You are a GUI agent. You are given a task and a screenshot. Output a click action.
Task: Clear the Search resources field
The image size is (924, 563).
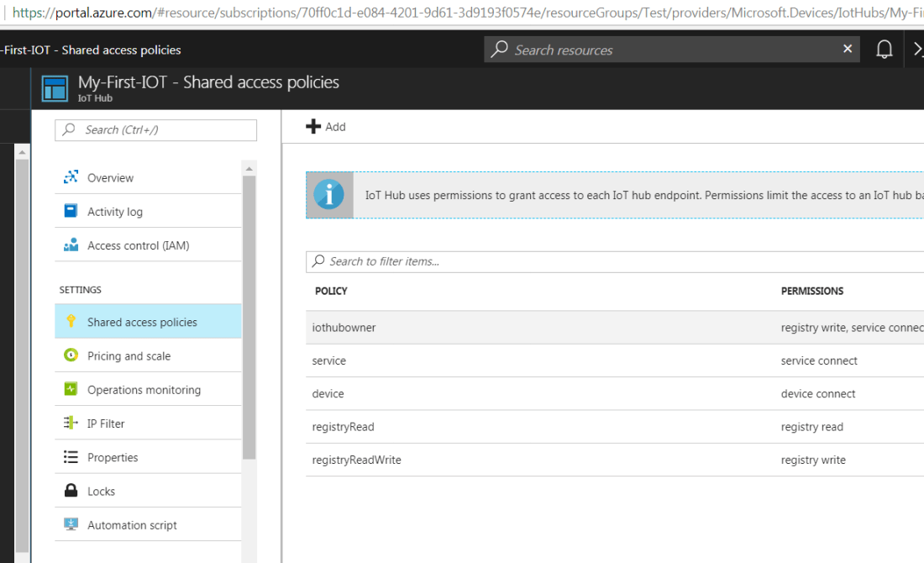(848, 49)
